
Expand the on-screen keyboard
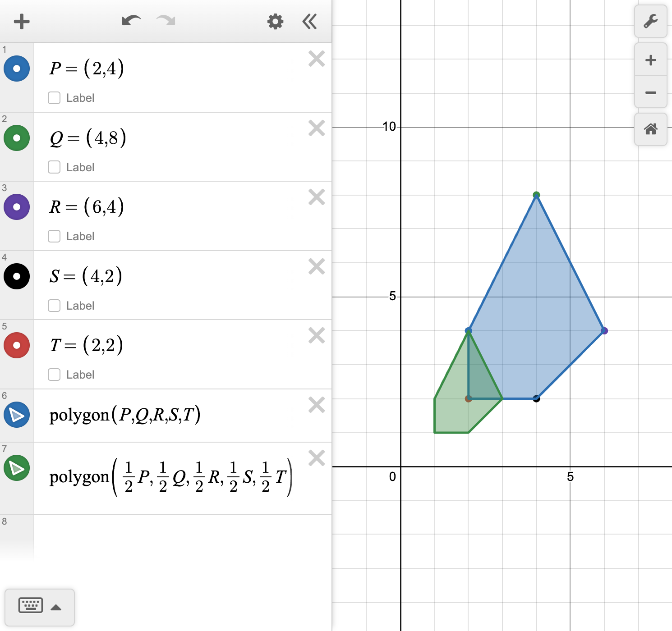40,607
